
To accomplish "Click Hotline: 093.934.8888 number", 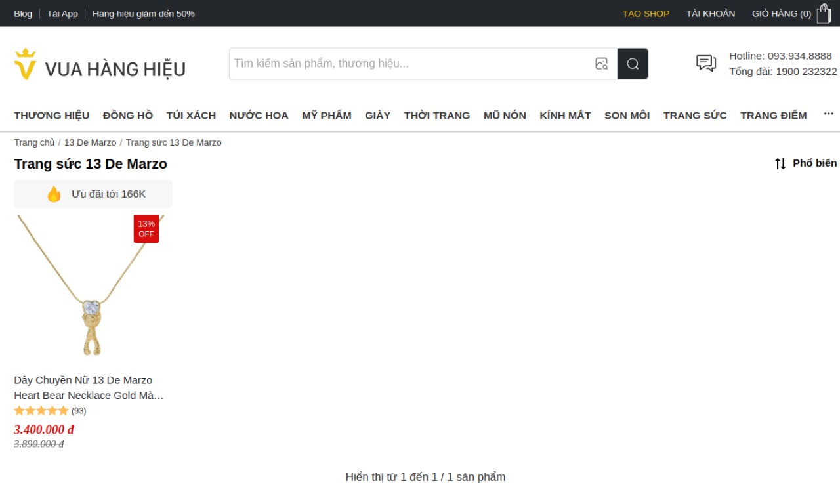I will point(780,56).
